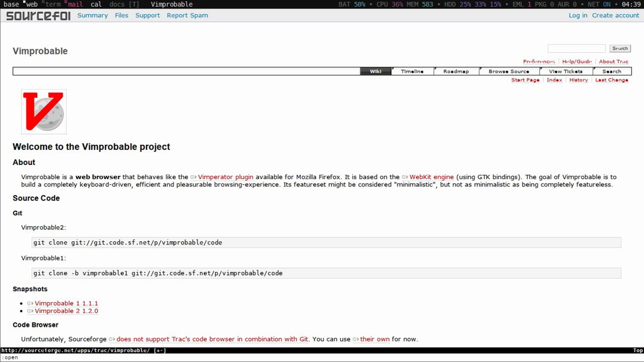The image size is (644, 362).
Task: Open the Files link in header
Action: click(122, 16)
